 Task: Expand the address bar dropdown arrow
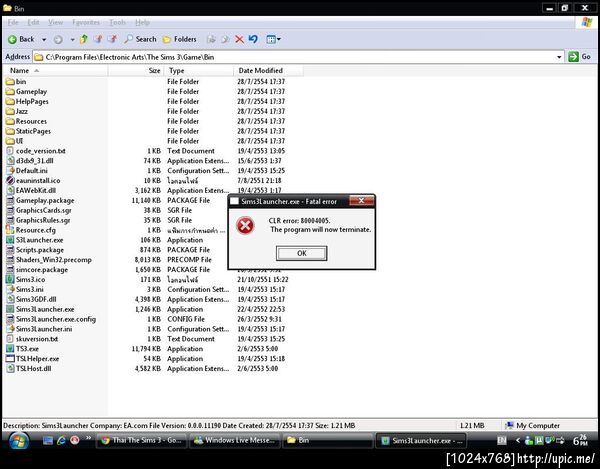point(559,57)
